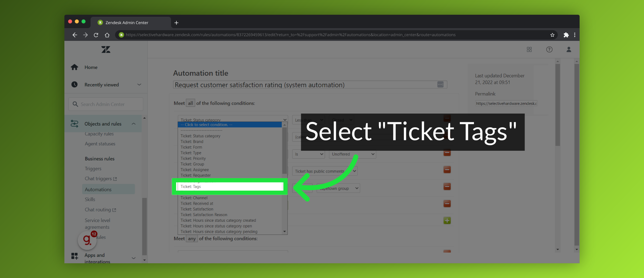Choose 'Ticket: Received at' option
Viewport: 644px width, 278px height.
click(230, 204)
